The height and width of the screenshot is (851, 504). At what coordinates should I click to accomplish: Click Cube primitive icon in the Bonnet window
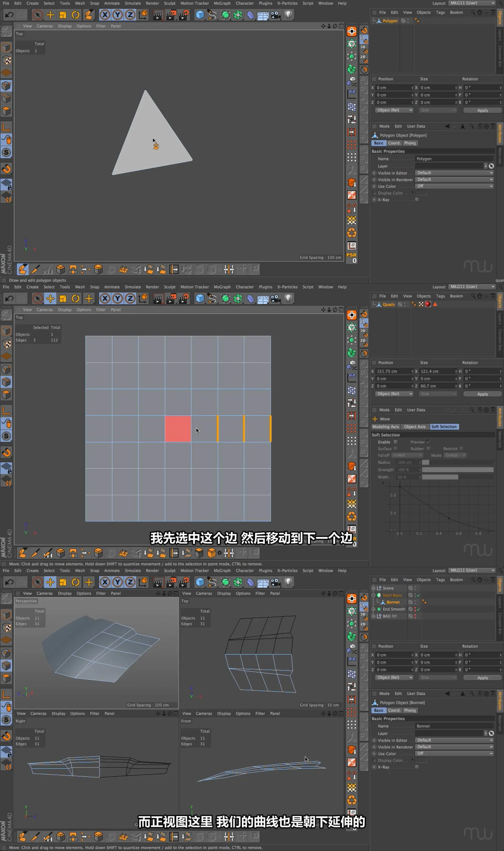point(200,582)
